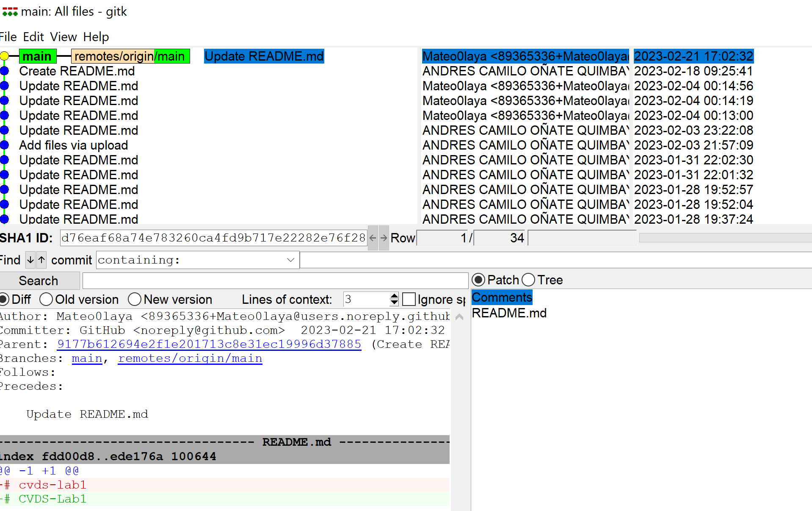Enable the Ignore space checkbox
The height and width of the screenshot is (511, 812).
tap(409, 299)
